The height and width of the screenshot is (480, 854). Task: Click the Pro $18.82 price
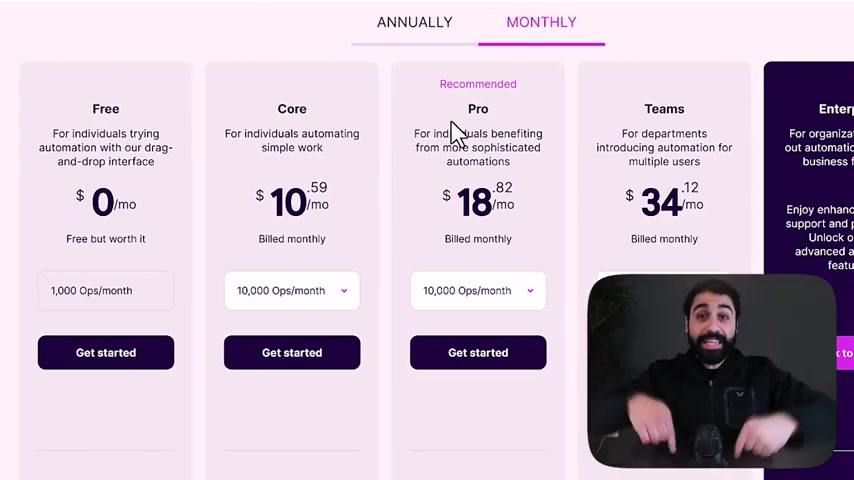coord(478,201)
